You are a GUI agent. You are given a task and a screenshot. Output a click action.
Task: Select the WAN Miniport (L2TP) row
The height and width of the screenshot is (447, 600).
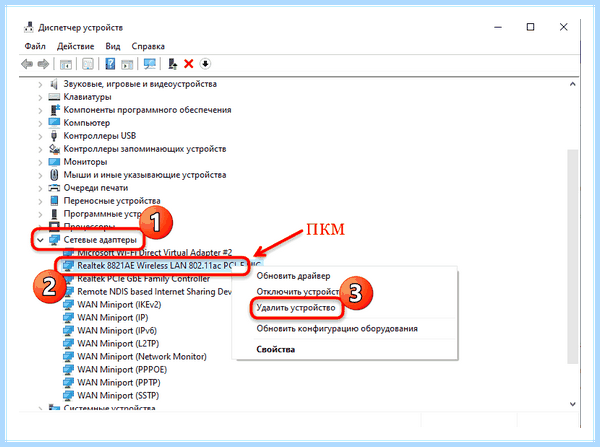point(118,344)
